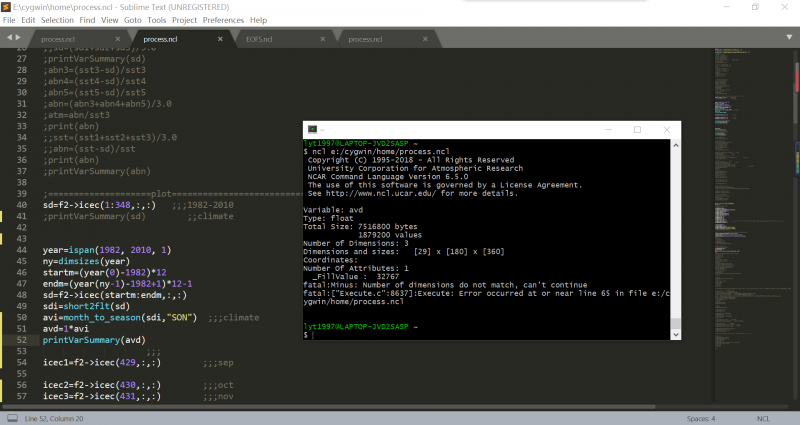Close the rightmost process.ncl tab
Viewport: 800px width, 425px height.
click(427, 39)
